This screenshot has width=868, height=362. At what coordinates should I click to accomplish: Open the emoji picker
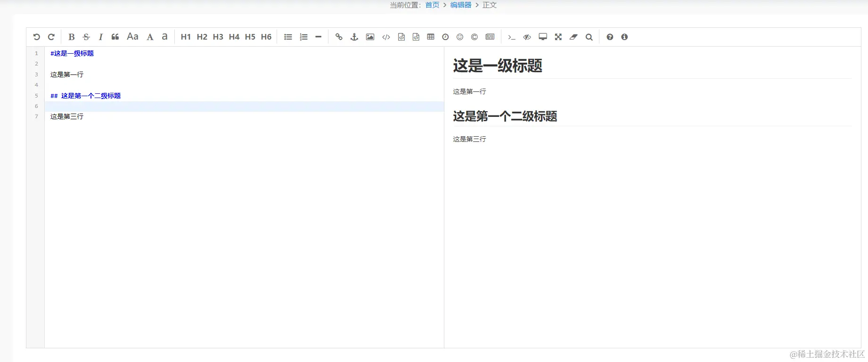click(x=460, y=37)
